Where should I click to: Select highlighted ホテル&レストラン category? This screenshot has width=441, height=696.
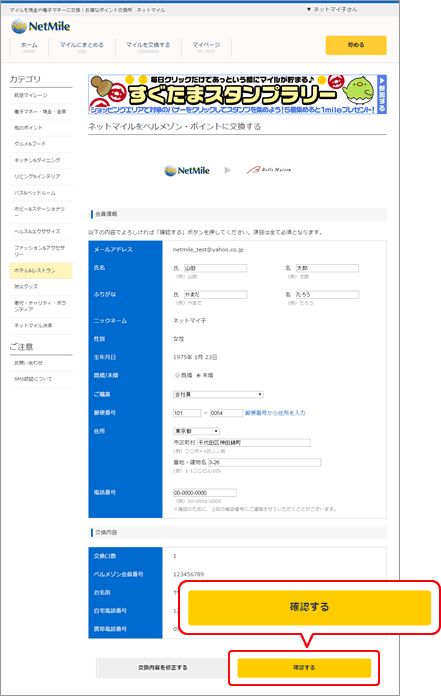41,271
